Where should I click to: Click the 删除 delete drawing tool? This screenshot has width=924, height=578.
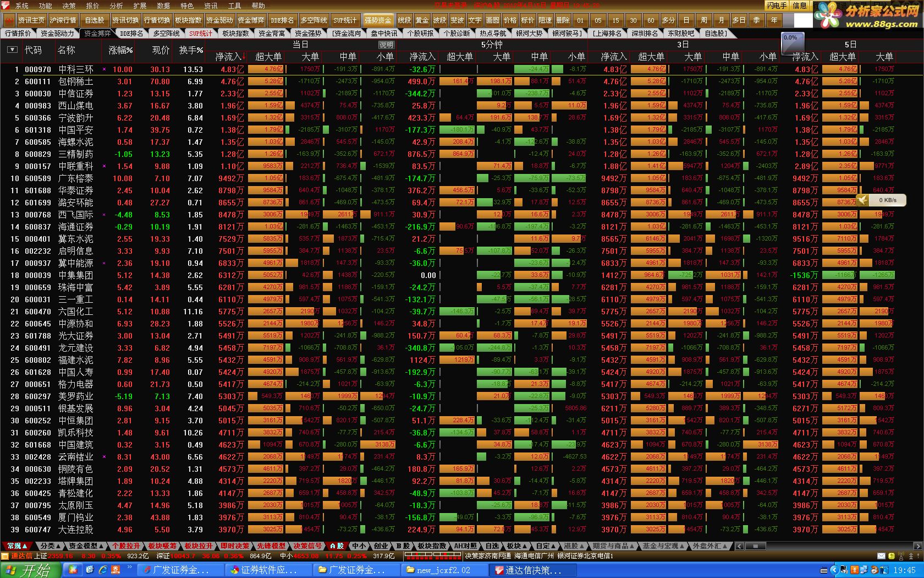click(x=563, y=20)
